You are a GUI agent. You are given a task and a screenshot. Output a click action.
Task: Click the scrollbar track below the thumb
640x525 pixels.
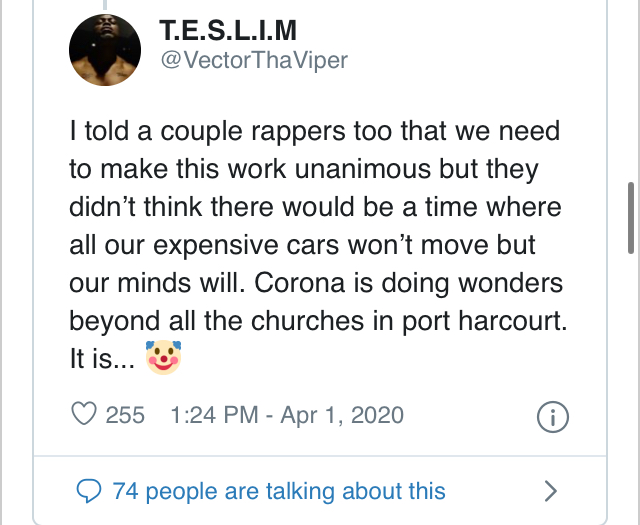tap(631, 380)
